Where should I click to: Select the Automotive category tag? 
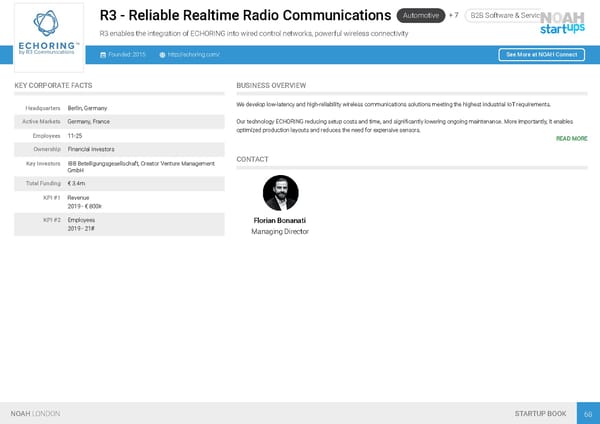click(x=418, y=15)
